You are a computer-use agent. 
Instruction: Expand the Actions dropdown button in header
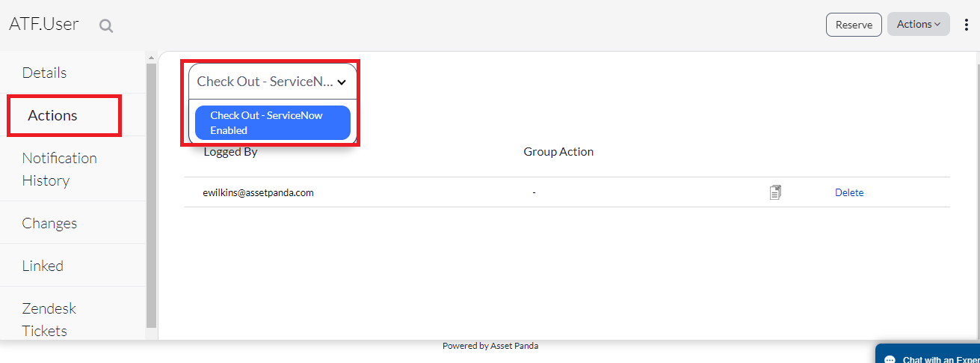pyautogui.click(x=918, y=24)
